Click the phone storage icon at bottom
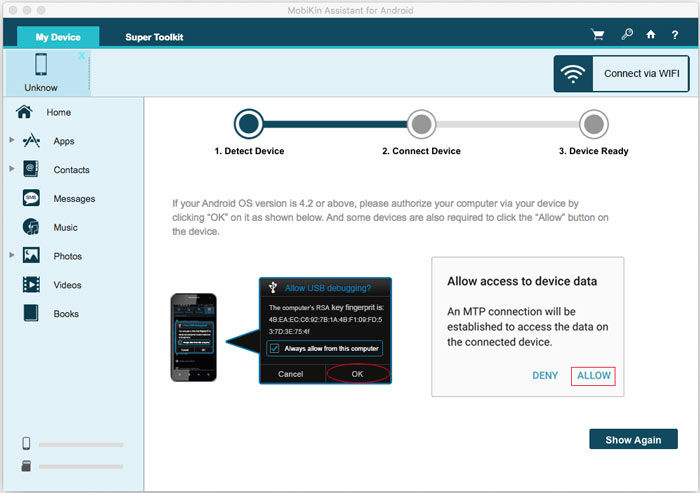The height and width of the screenshot is (493, 700). (x=26, y=443)
